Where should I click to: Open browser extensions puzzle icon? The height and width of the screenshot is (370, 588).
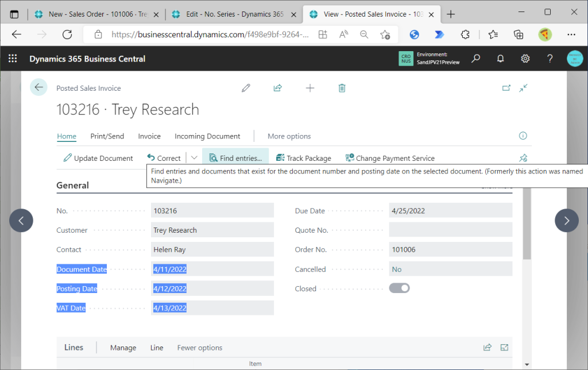click(x=465, y=34)
